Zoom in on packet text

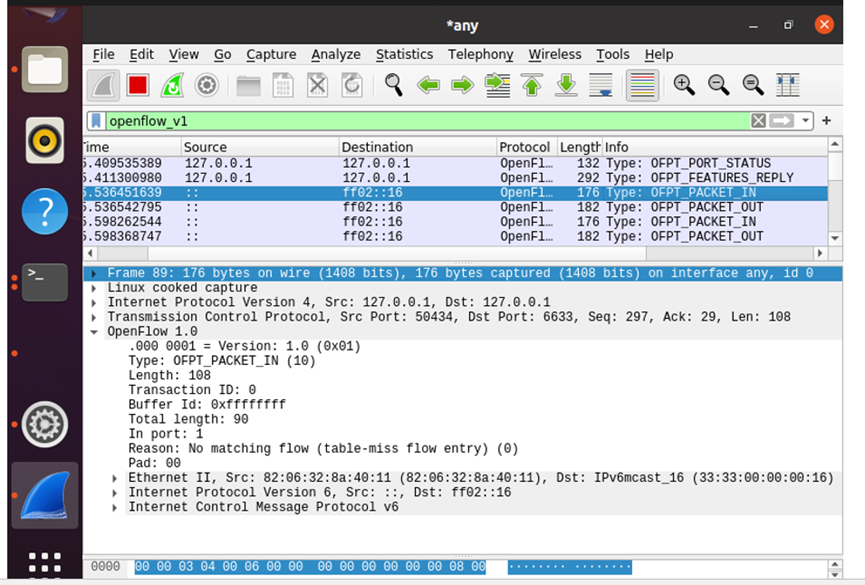click(684, 86)
